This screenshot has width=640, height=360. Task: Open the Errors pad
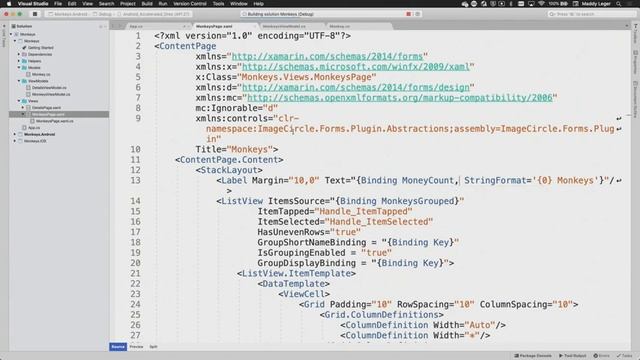coord(601,356)
